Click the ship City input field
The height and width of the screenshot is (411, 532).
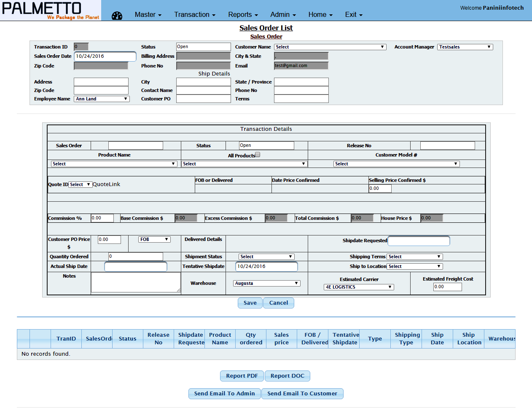pos(204,82)
